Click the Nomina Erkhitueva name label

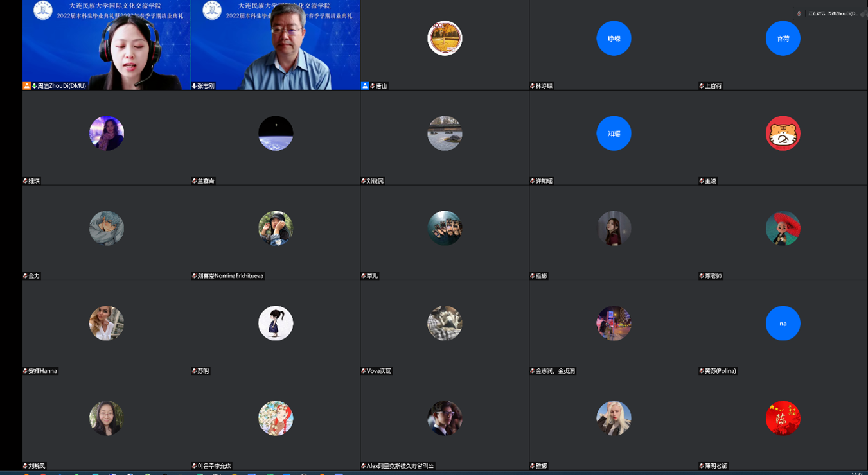tap(231, 276)
